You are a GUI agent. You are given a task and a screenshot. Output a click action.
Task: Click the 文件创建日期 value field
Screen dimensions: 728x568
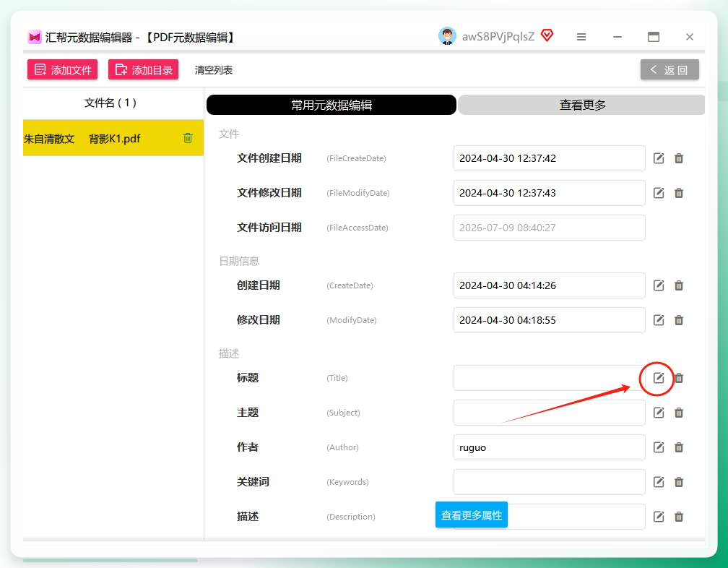tap(549, 158)
